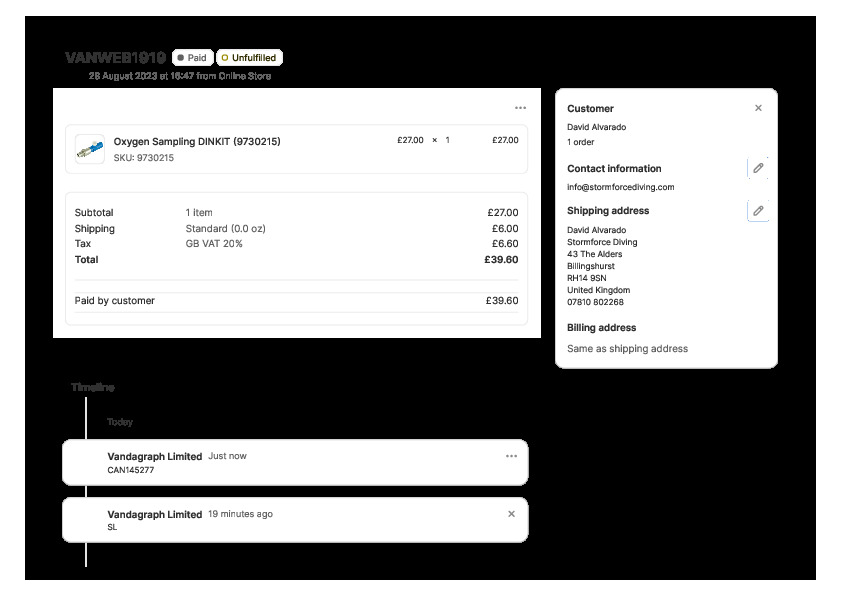View the customer's 1 order link
842x595 pixels.
(581, 142)
